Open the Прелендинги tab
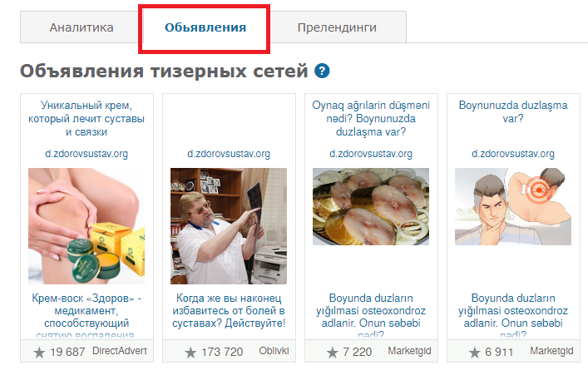Viewport: 588px width, 375px height. [337, 27]
